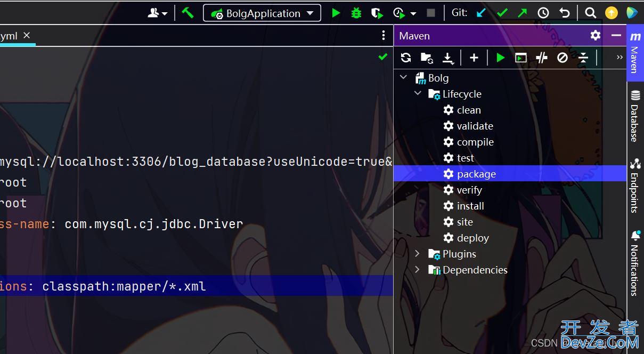644x354 pixels.
Task: Select the site lifecycle goal
Action: point(464,222)
